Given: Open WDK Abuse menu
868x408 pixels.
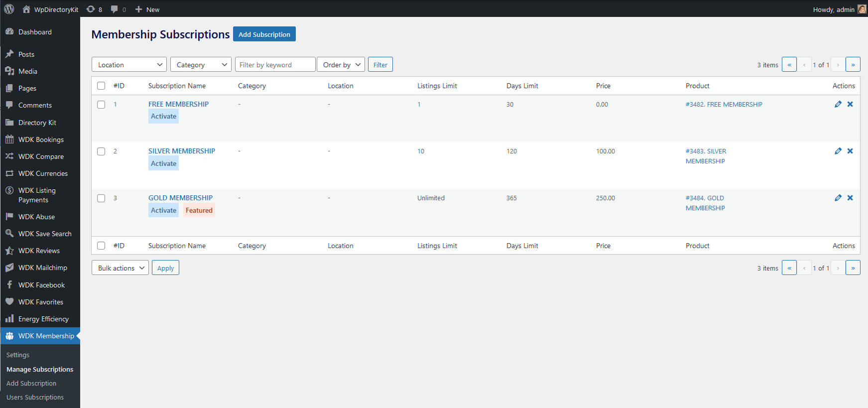Looking at the screenshot, I should pos(40,217).
